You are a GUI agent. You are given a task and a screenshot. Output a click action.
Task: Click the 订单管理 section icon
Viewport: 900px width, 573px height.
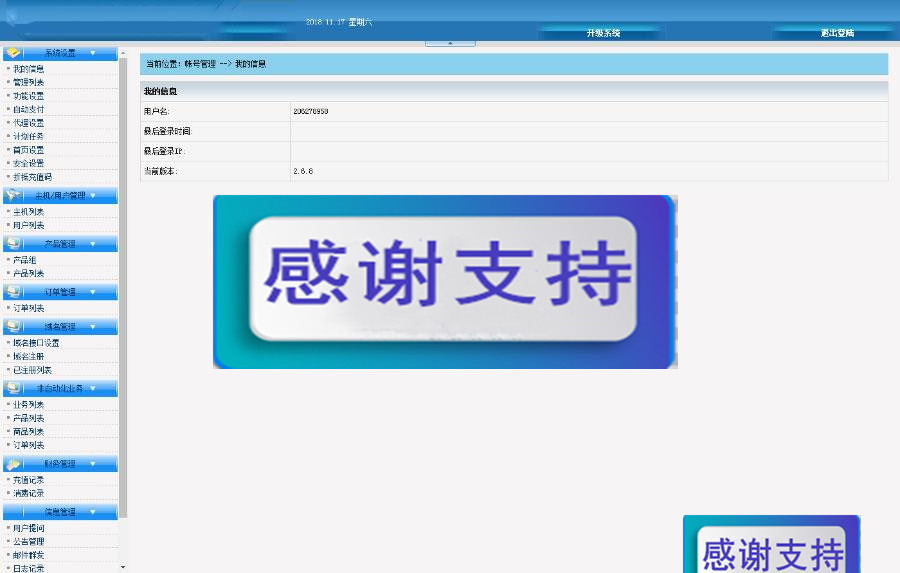pos(13,292)
